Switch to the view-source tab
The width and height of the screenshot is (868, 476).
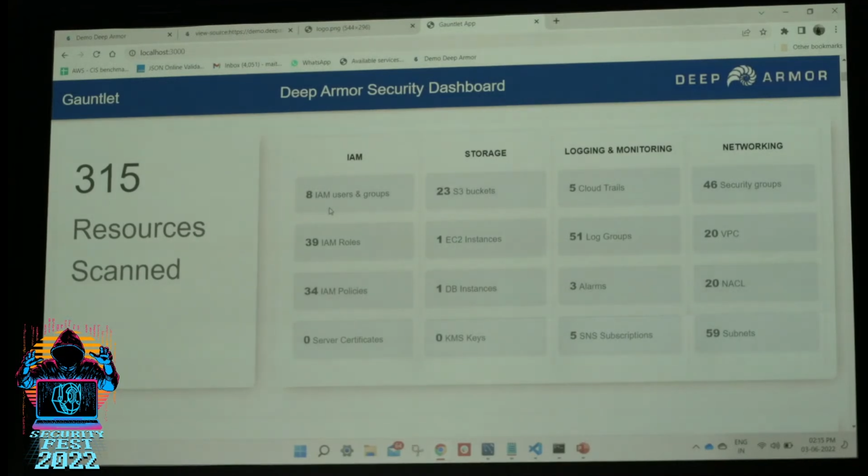coord(238,32)
